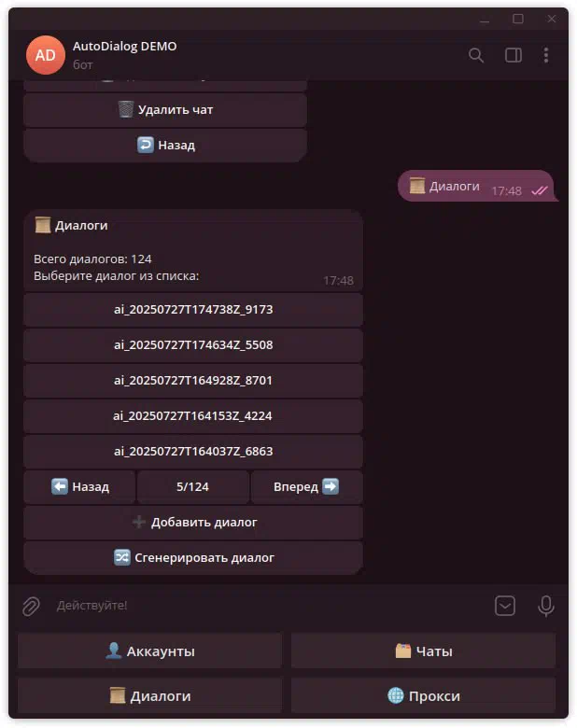Toggle the bot keyboard icon in input bar
The image size is (577, 728).
coord(504,606)
